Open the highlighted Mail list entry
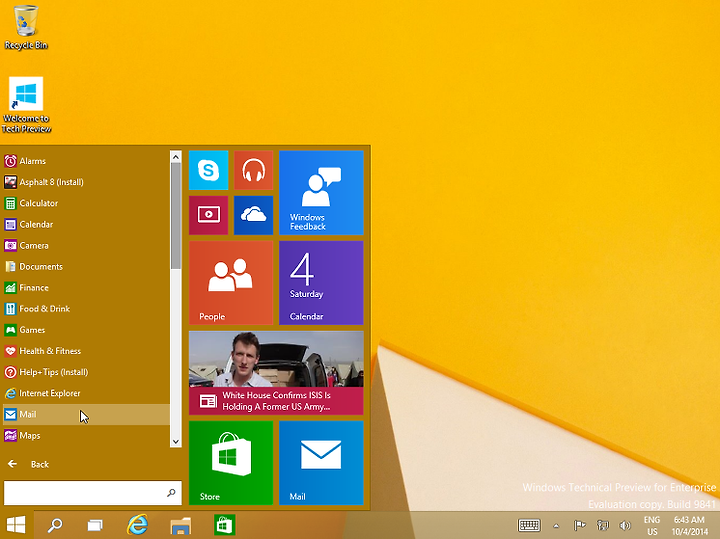The width and height of the screenshot is (720, 539). pyautogui.click(x=86, y=415)
